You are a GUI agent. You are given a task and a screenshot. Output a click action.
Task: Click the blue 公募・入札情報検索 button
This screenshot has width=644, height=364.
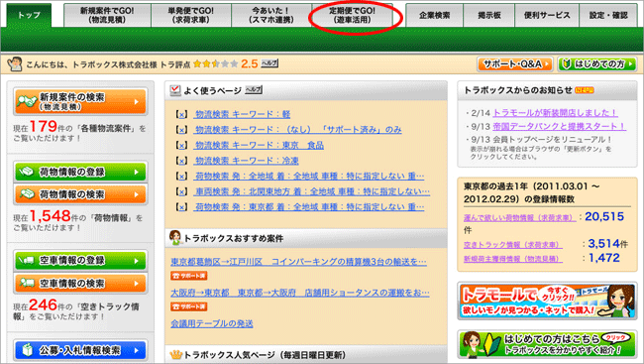80,350
